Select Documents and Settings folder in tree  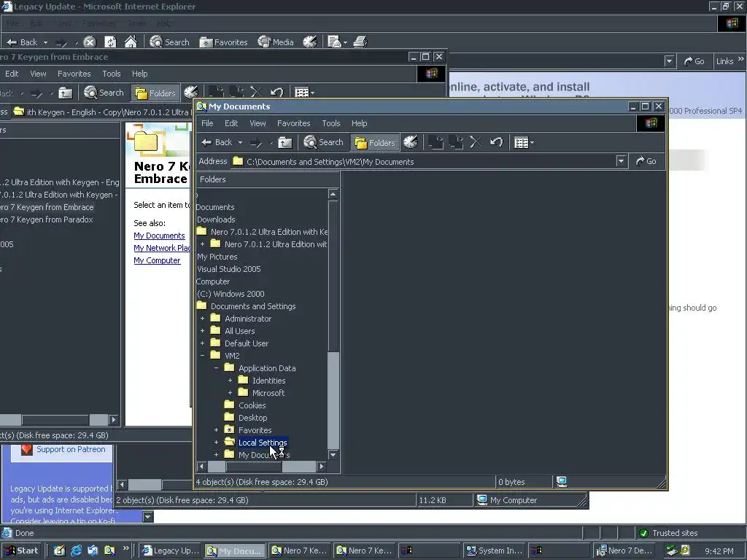(253, 306)
